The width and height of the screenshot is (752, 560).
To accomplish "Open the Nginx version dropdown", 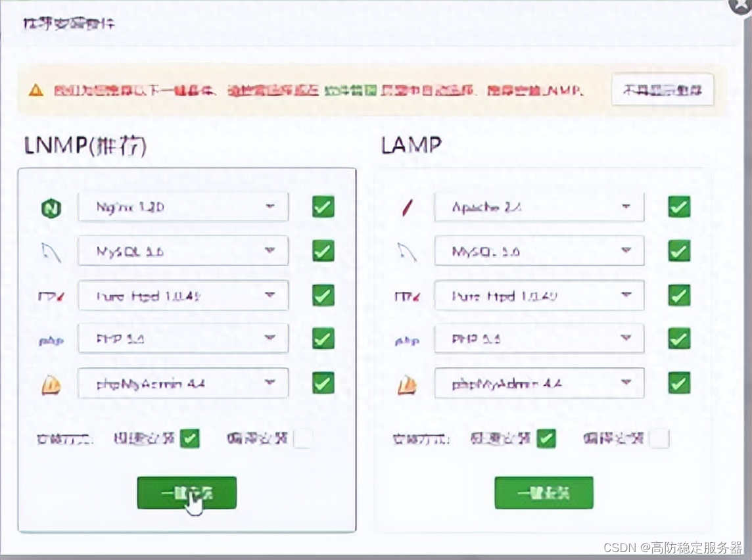I will [x=183, y=206].
